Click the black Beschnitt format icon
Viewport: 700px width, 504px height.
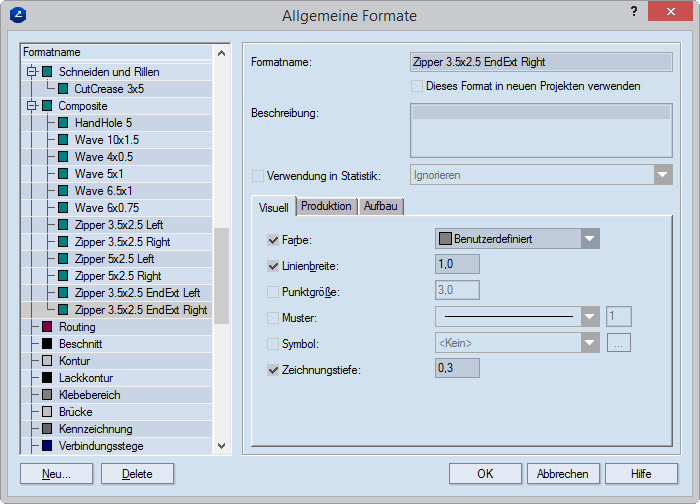coord(47,343)
